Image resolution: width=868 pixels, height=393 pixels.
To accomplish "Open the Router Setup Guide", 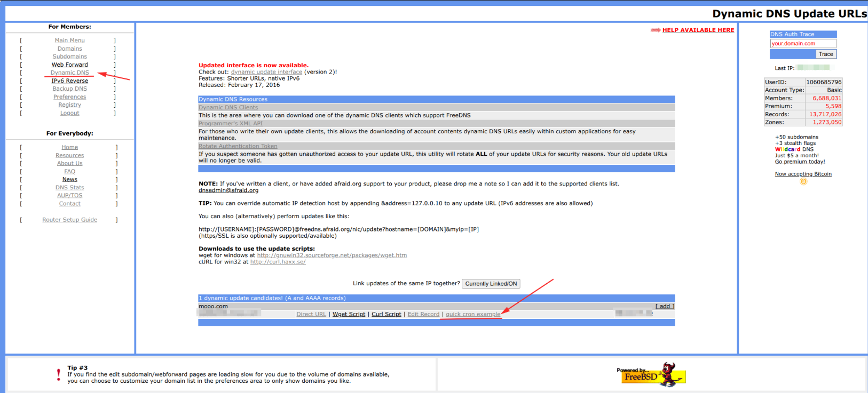I will (x=70, y=220).
